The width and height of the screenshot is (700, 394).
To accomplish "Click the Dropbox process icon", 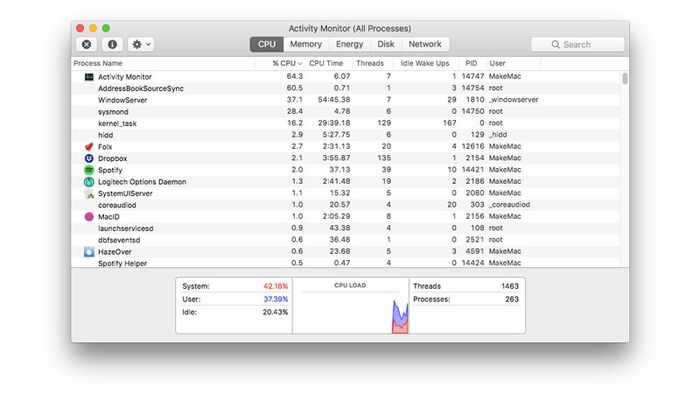I will 89,158.
